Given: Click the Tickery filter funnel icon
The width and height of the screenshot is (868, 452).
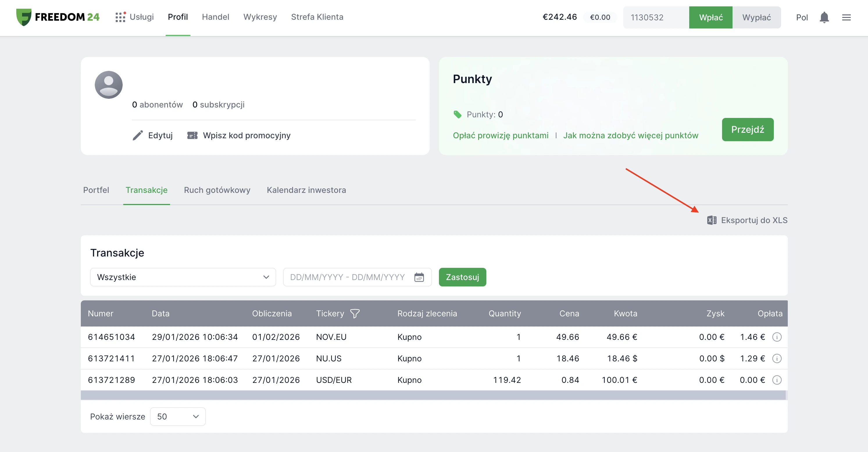Looking at the screenshot, I should tap(354, 313).
